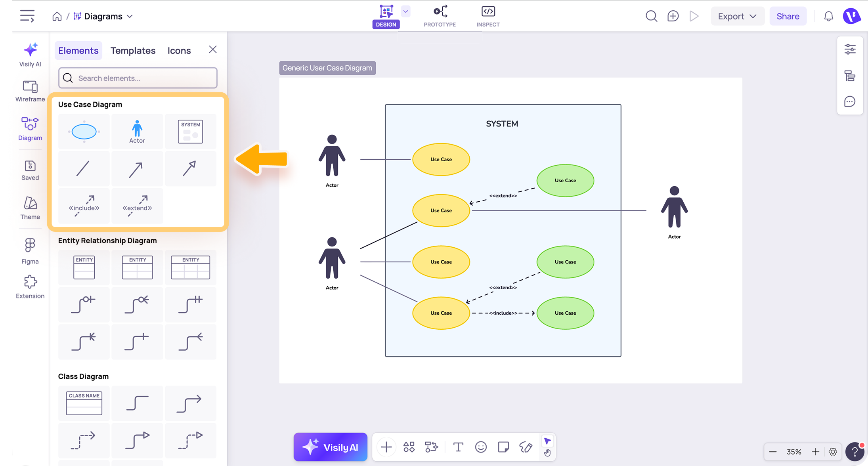Open the Theme panel

point(30,208)
